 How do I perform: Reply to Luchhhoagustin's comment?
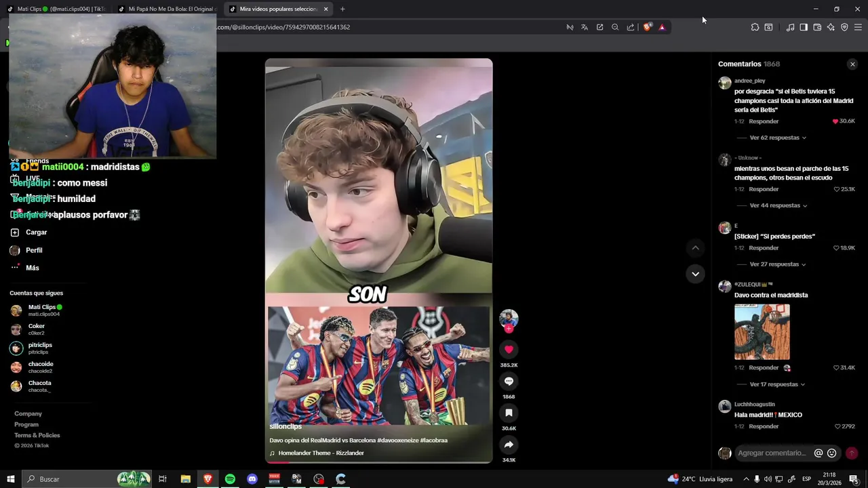(x=764, y=426)
